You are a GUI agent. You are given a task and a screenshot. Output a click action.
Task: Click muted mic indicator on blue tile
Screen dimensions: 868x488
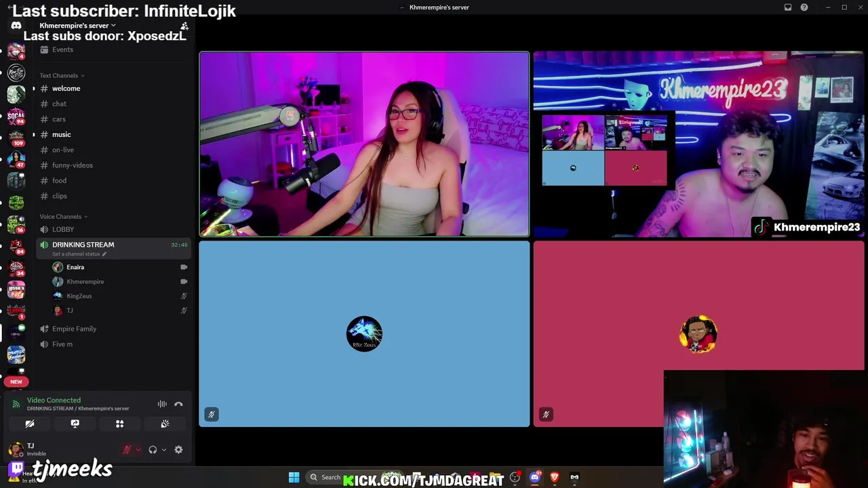pyautogui.click(x=212, y=414)
